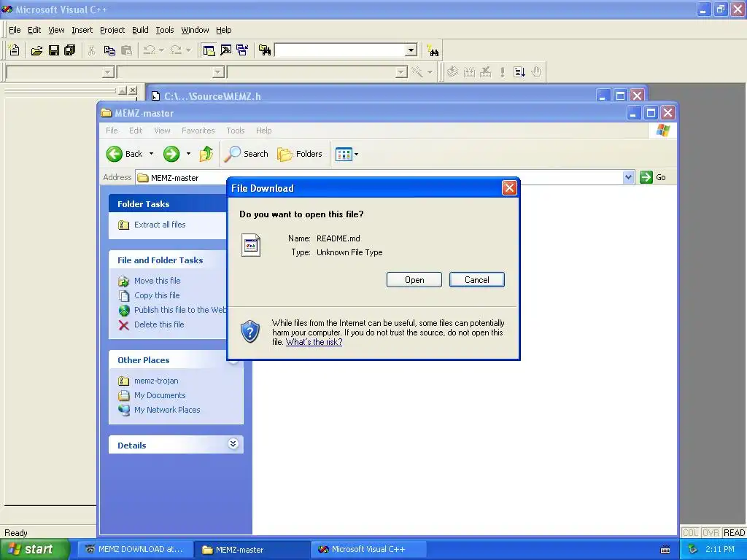Click the green Back arrow in MEMZ-master window

click(x=115, y=154)
